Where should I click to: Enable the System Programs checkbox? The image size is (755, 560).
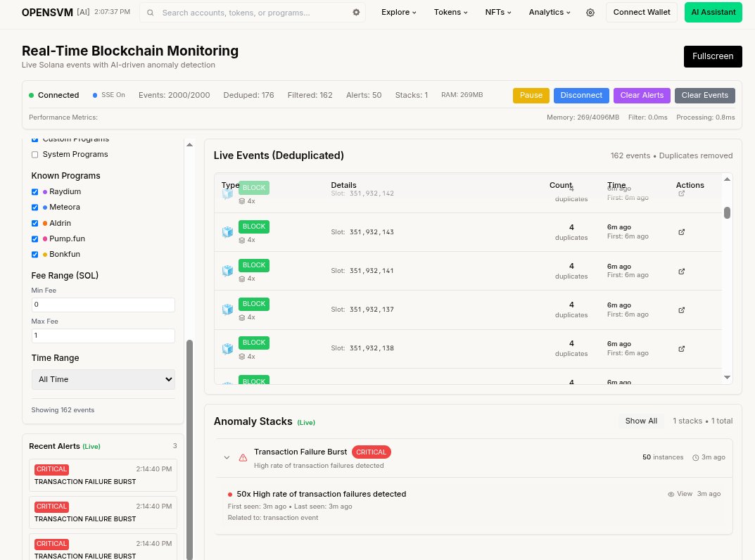pyautogui.click(x=34, y=154)
